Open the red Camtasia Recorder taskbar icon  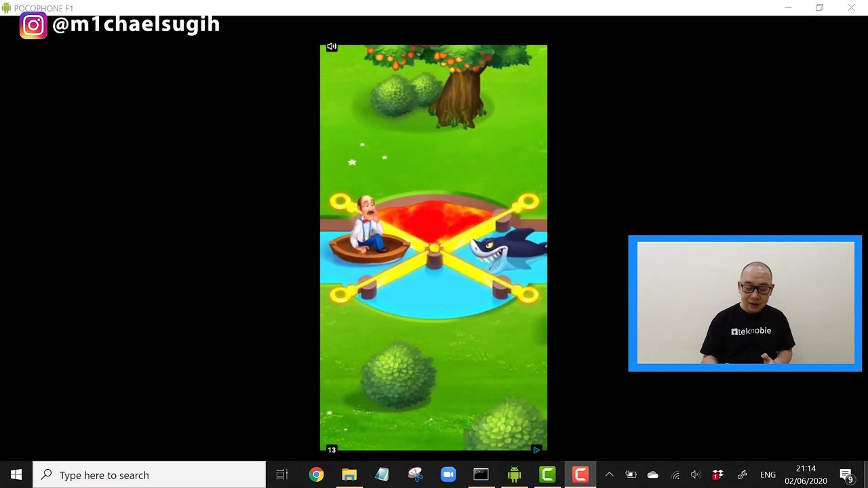click(x=580, y=474)
